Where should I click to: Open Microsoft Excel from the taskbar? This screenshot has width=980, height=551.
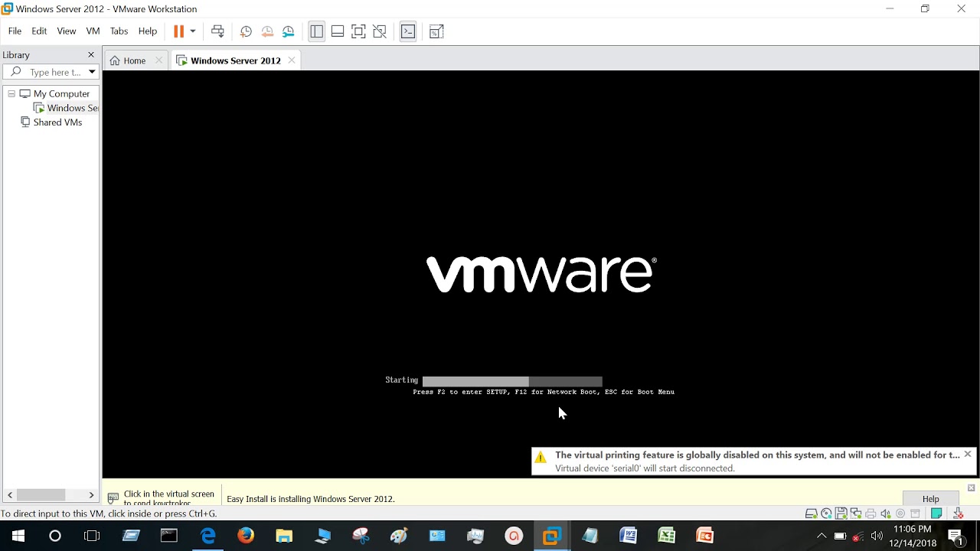[x=667, y=536]
